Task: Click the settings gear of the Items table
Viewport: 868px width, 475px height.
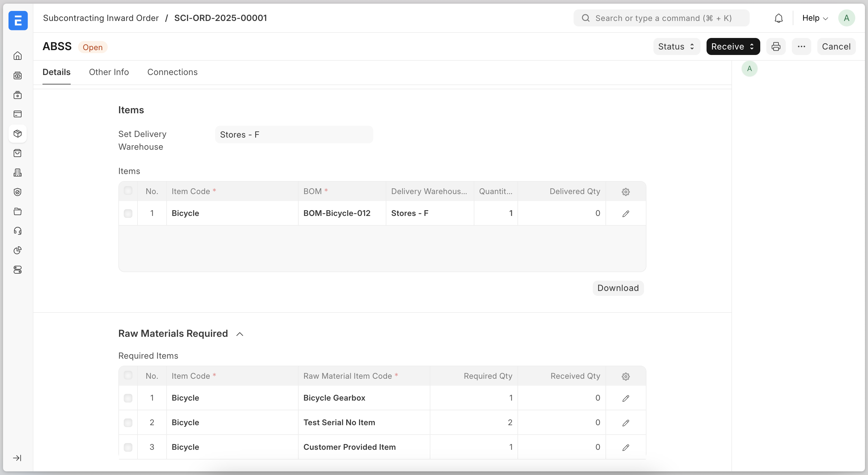Action: click(626, 192)
